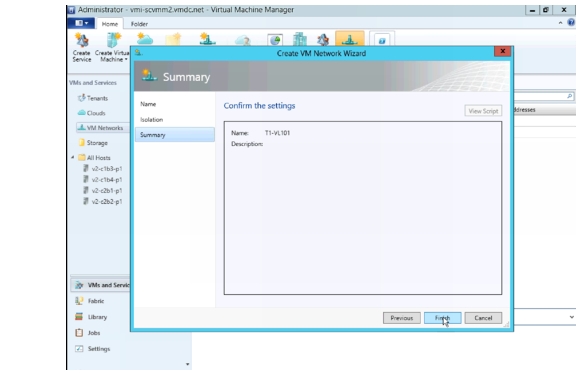The width and height of the screenshot is (580, 374).
Task: Close the wizard with the red X
Action: click(502, 51)
